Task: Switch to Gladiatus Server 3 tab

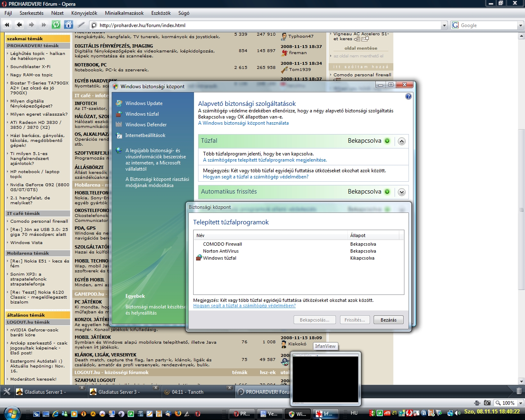Action: (124, 392)
